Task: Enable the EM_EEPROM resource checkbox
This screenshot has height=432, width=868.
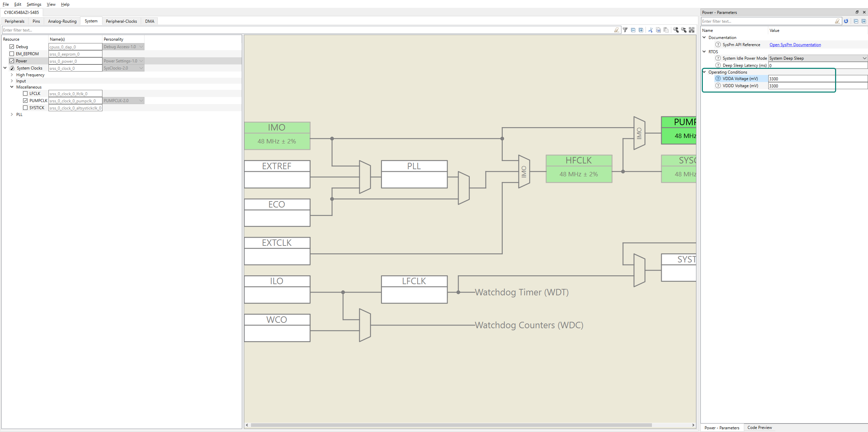Action: coord(12,54)
